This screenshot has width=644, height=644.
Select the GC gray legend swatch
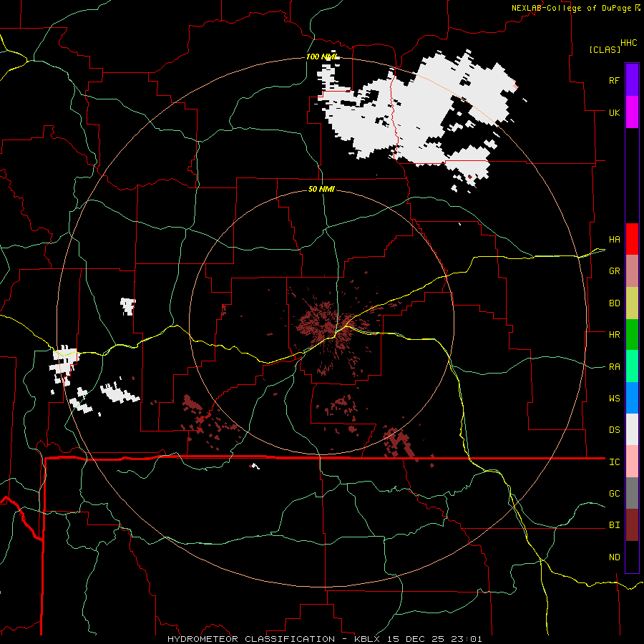(x=632, y=493)
